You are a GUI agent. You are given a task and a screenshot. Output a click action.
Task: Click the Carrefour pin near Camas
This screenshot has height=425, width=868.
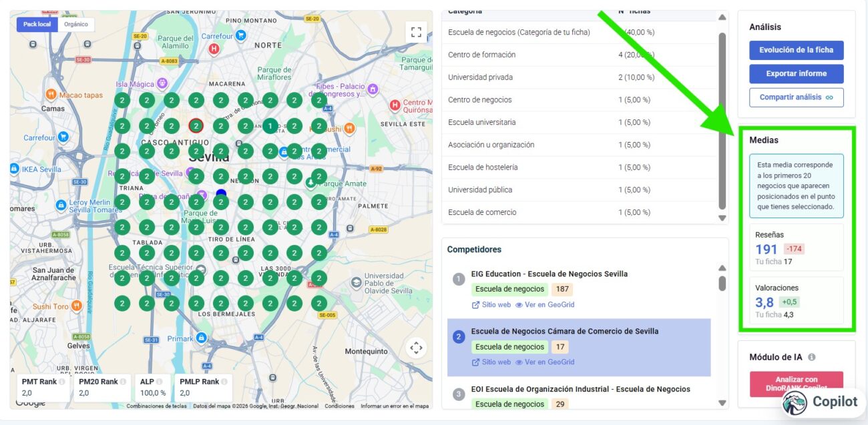pos(63,137)
